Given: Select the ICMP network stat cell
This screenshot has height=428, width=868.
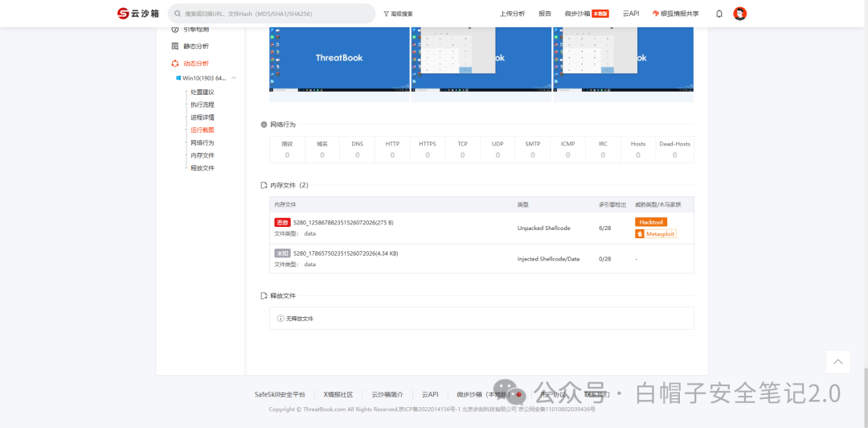Looking at the screenshot, I should [568, 149].
